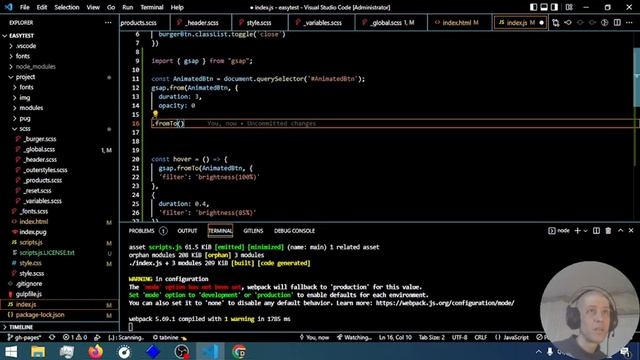Show the GITLENS panel tab
The image size is (640, 360).
coord(253,231)
